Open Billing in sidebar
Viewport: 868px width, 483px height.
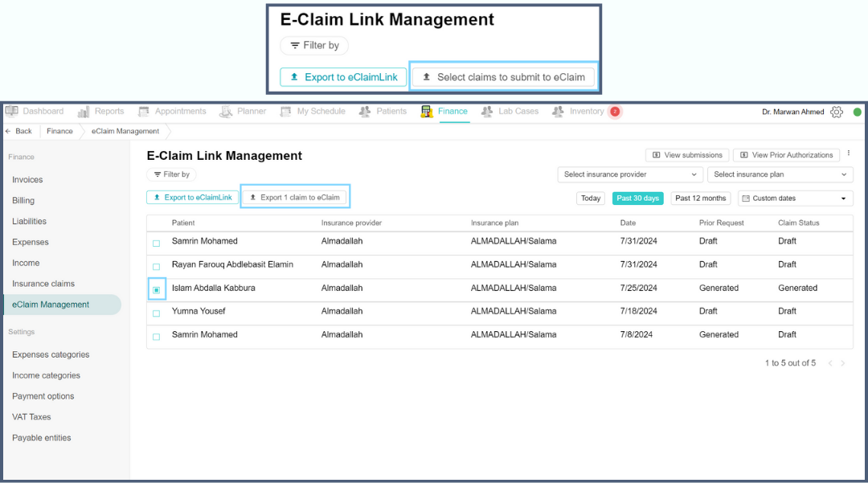[23, 200]
